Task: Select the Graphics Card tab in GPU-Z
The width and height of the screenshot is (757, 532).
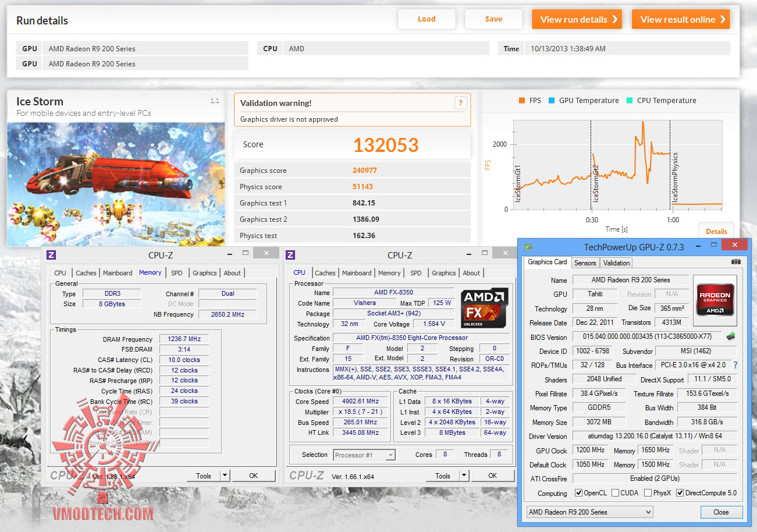Action: coord(547,262)
